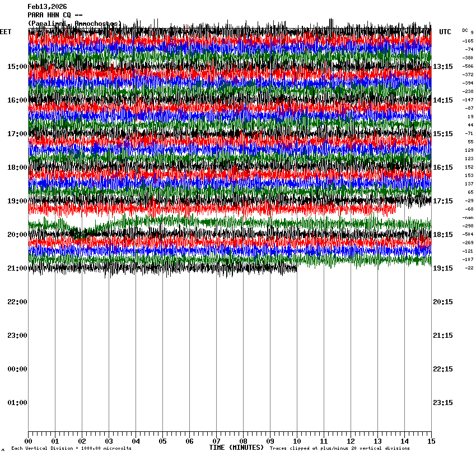Click the Feb13,2026 date header
The width and height of the screenshot is (476, 456).
[x=47, y=7]
